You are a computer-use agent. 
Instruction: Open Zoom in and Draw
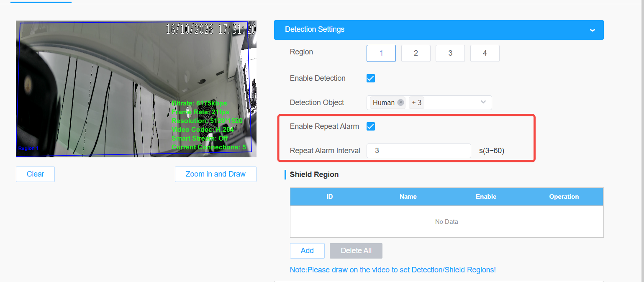pos(216,174)
